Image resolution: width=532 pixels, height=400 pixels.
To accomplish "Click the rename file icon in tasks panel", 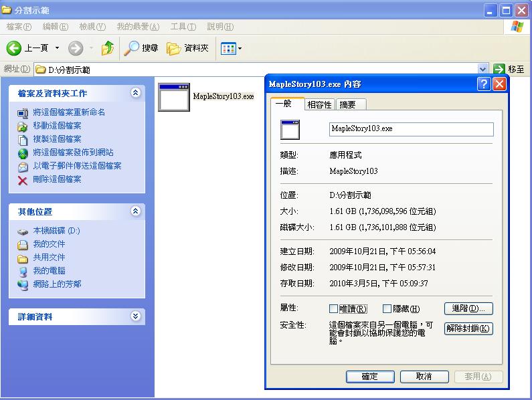I will pyautogui.click(x=23, y=112).
